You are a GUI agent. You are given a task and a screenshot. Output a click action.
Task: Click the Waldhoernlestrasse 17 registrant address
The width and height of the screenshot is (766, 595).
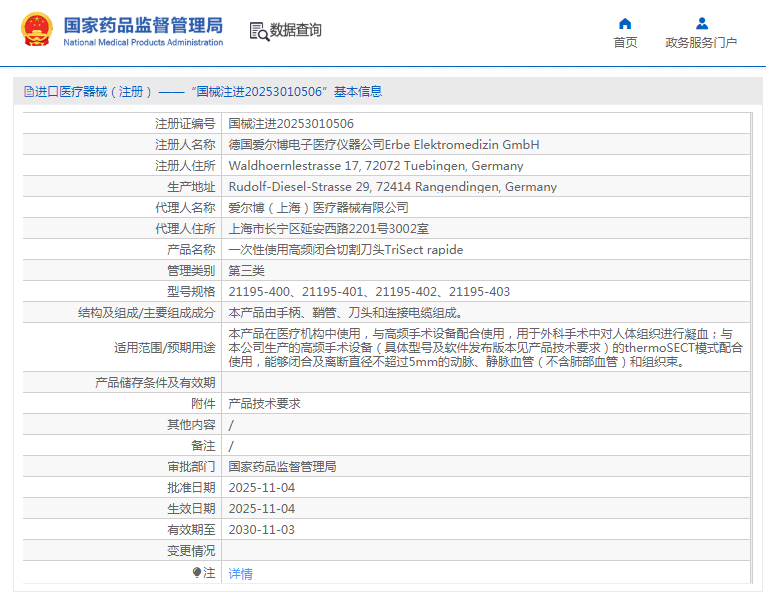[x=375, y=166]
